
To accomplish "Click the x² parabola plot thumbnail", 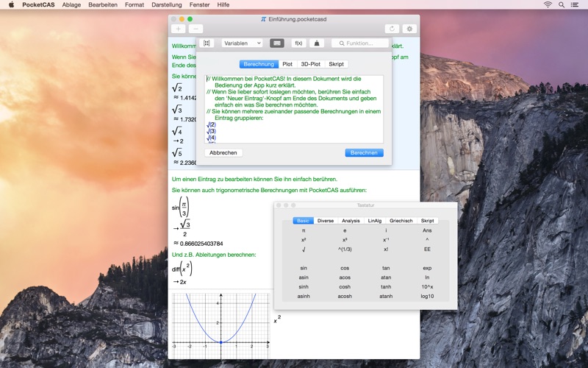I will [221, 325].
